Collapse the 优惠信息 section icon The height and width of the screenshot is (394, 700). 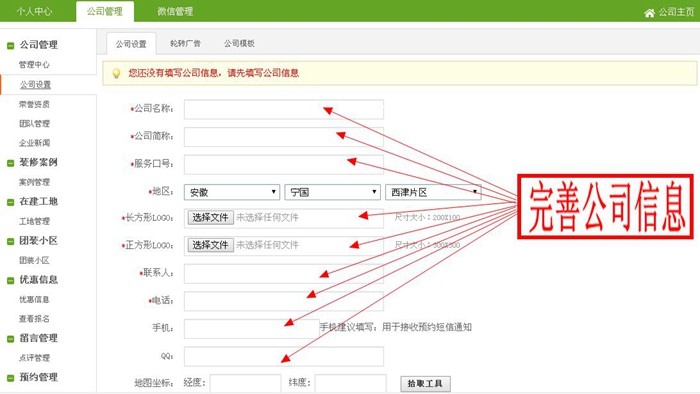tap(10, 281)
